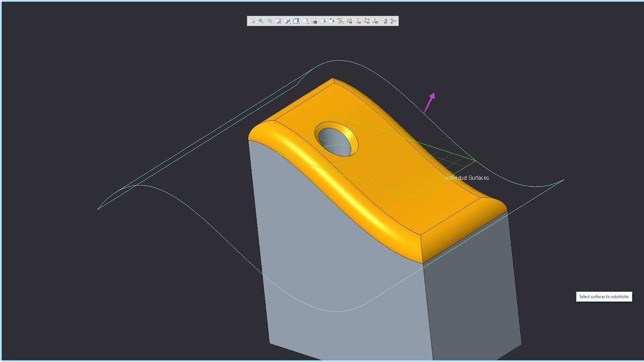Screen dimensions: 644x362
Task: Toggle datum axis display
Action: [x=358, y=21]
